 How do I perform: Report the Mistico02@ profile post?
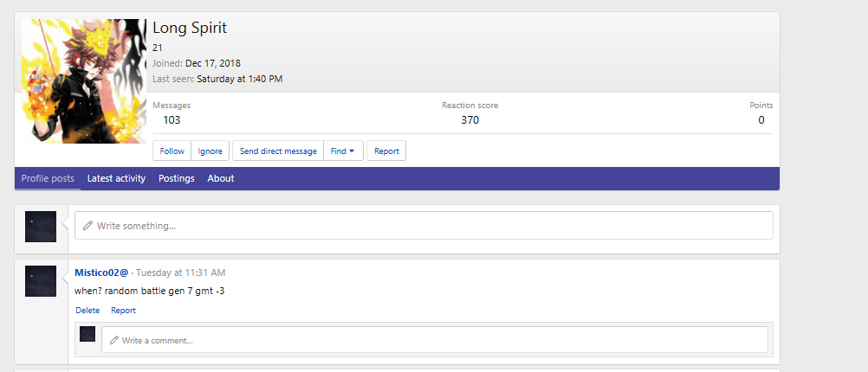[124, 311]
